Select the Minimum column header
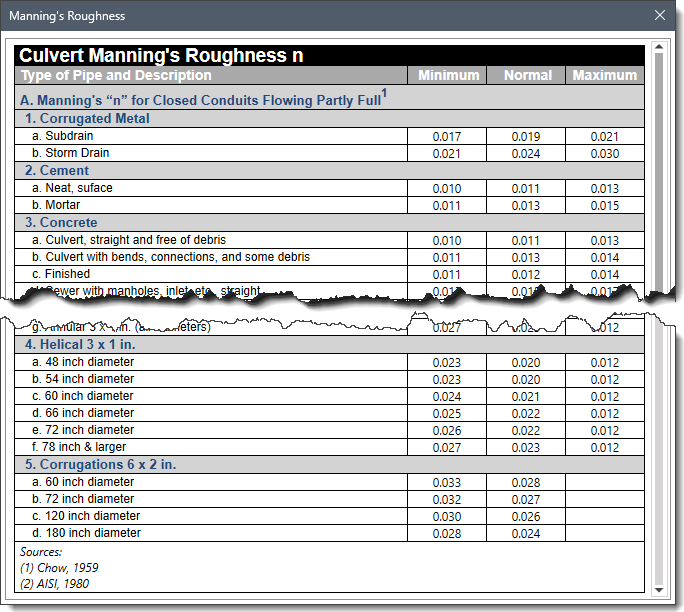Viewport: 684px width, 612px height. (x=447, y=75)
